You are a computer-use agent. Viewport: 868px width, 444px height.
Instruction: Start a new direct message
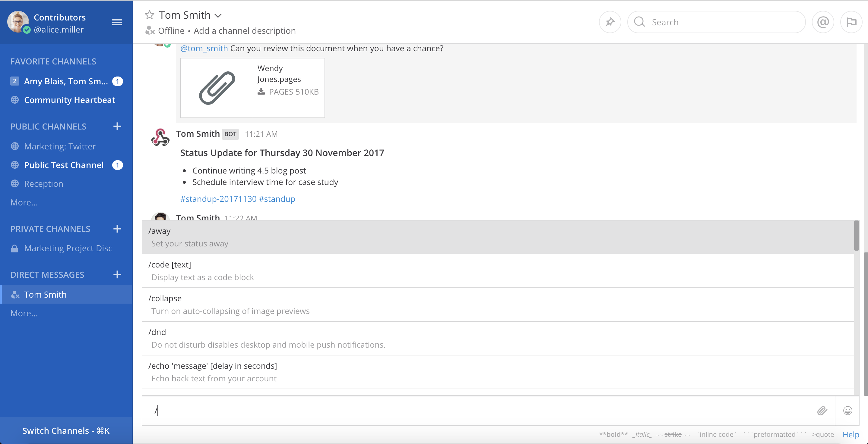[117, 275]
